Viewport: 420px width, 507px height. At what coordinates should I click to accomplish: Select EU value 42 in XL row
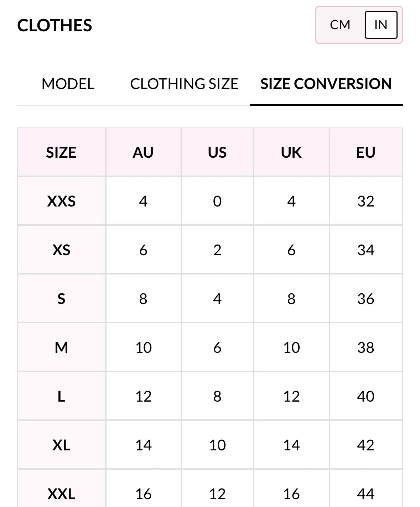[x=366, y=445]
